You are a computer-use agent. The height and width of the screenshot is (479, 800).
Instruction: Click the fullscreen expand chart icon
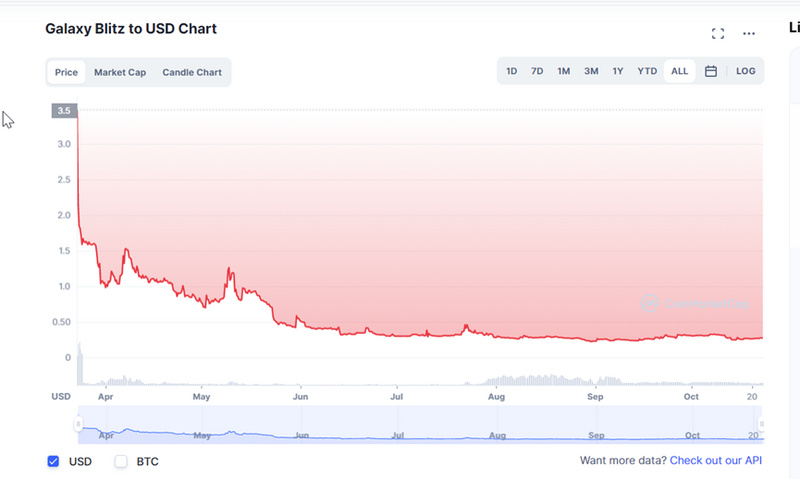pos(717,33)
